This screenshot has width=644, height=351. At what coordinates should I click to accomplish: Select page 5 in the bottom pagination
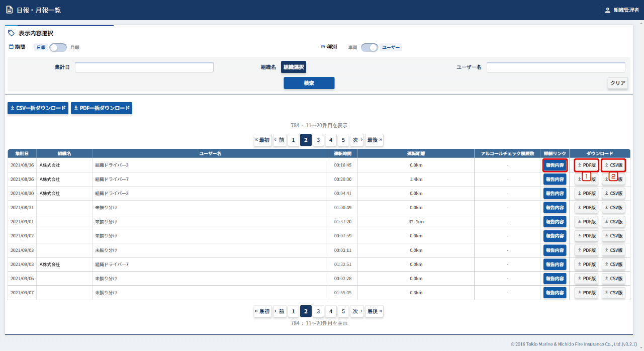point(343,311)
